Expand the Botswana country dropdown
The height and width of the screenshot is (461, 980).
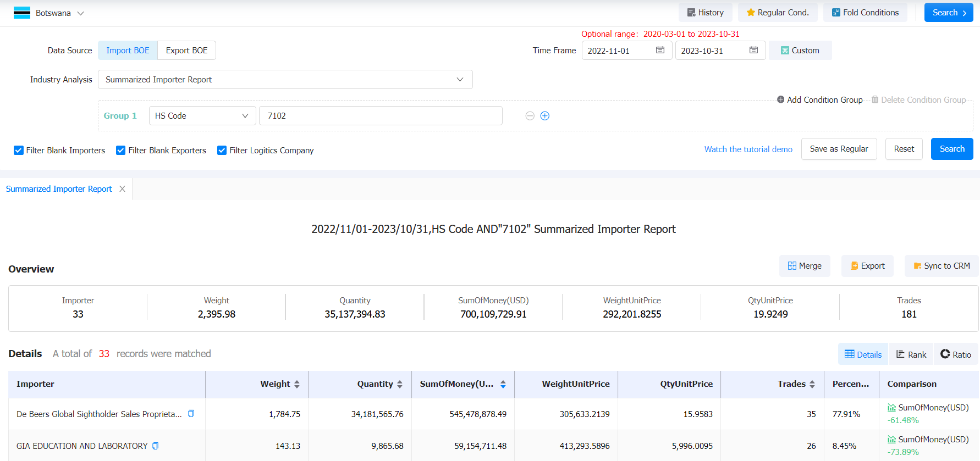click(80, 13)
